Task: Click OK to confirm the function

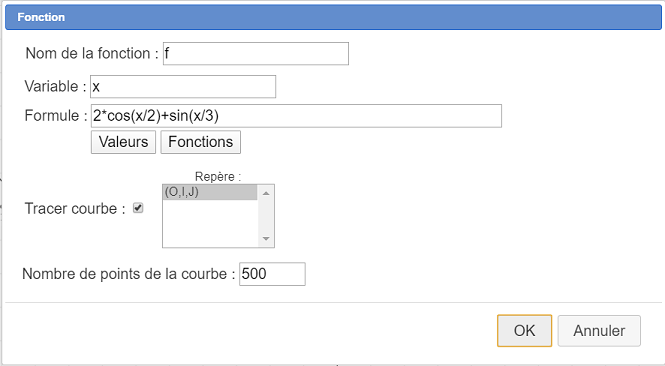Action: [524, 330]
